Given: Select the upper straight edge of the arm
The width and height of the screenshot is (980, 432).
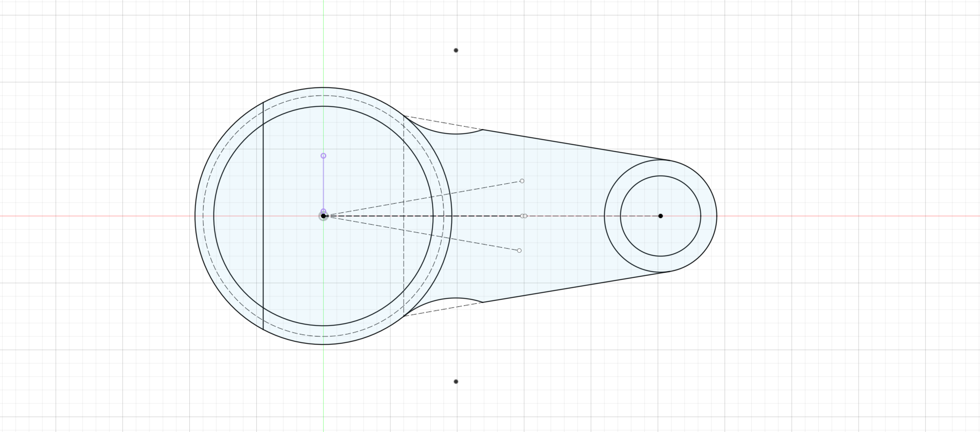Looking at the screenshot, I should (576, 145).
